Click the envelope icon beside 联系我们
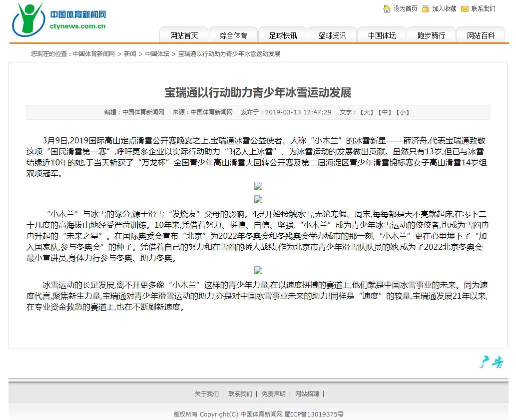Image resolution: width=516 pixels, height=420 pixels. click(465, 9)
